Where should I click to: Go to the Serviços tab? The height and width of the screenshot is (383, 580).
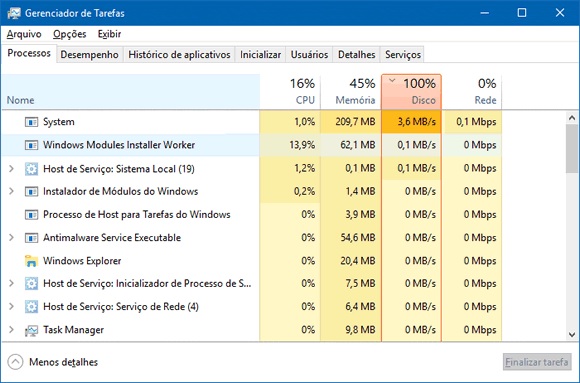point(403,55)
